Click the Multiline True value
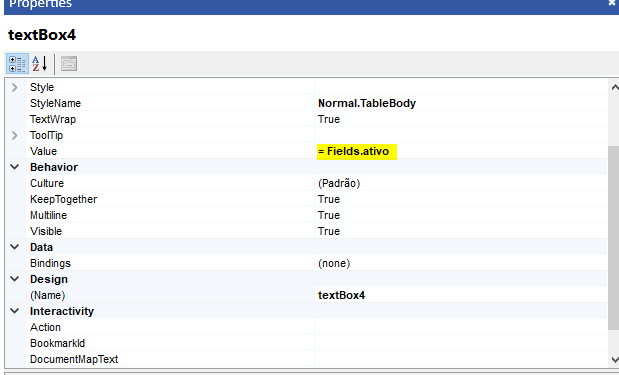This screenshot has height=375, width=619. click(x=329, y=215)
